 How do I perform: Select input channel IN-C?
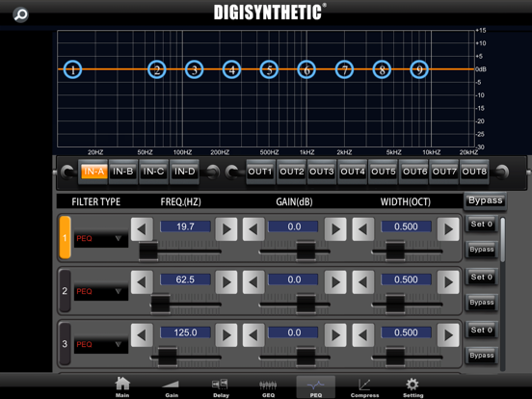(153, 172)
